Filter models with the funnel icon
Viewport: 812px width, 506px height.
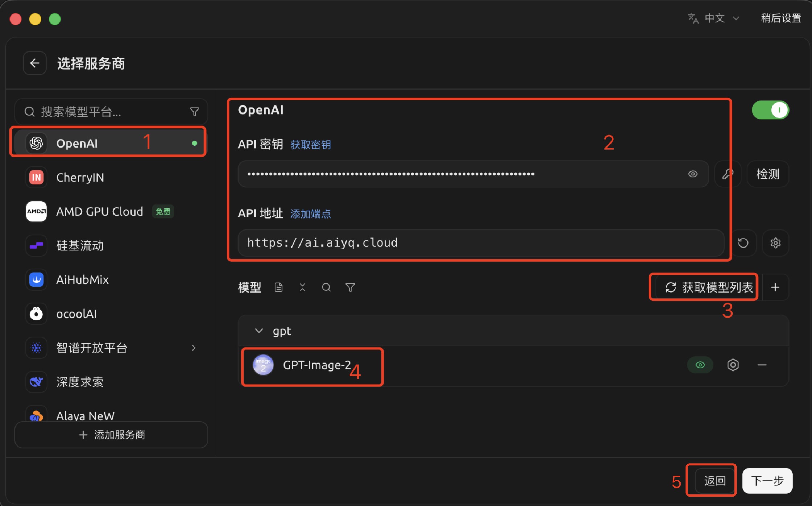click(x=350, y=287)
